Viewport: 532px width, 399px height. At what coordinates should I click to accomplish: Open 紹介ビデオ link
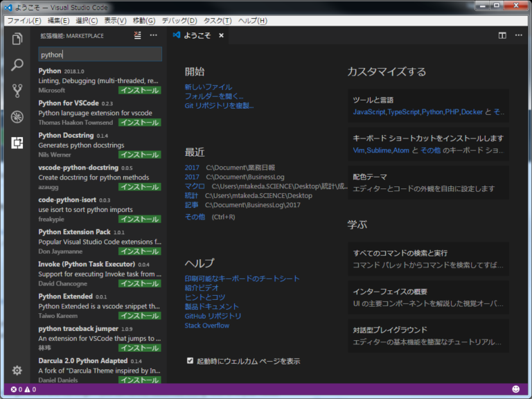tap(202, 287)
